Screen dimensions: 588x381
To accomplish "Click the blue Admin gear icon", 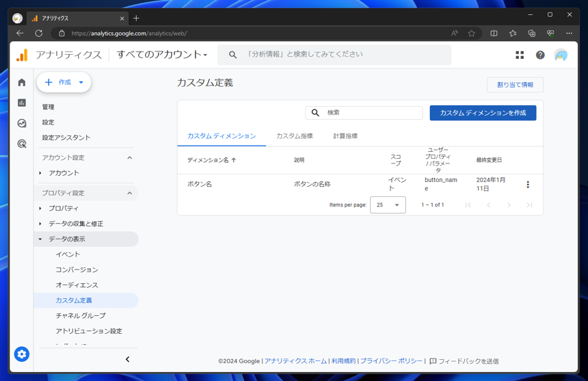I will [22, 354].
